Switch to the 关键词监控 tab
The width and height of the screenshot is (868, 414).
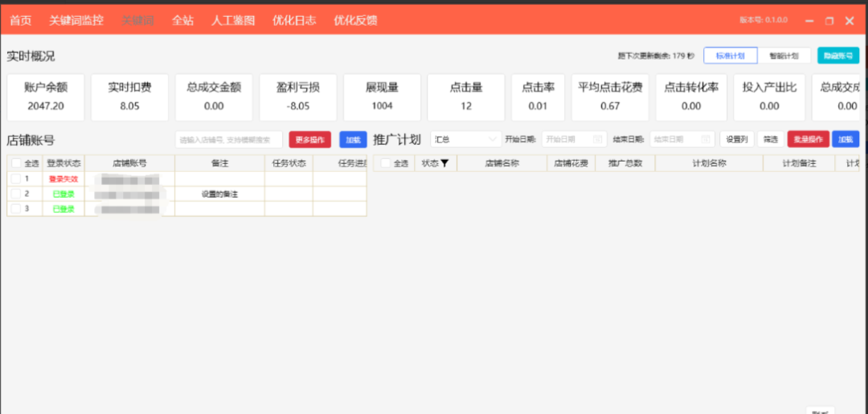[x=76, y=20]
